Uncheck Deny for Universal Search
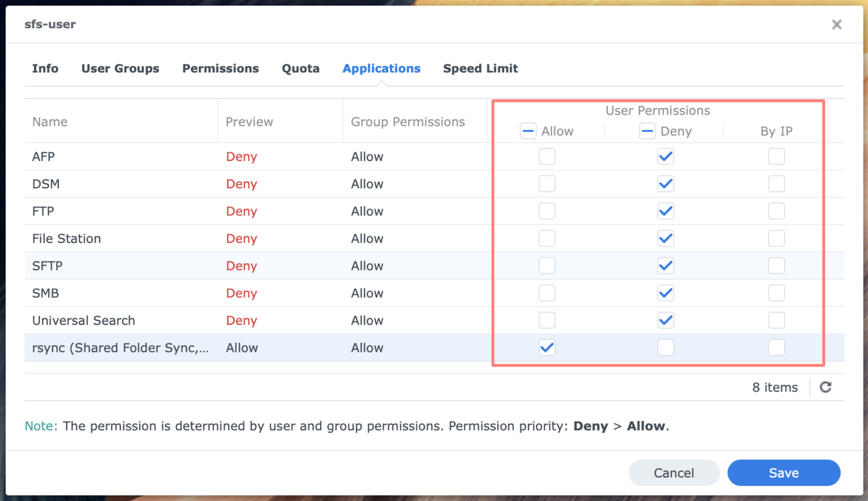Screen dimensions: 868x501 pos(666,320)
